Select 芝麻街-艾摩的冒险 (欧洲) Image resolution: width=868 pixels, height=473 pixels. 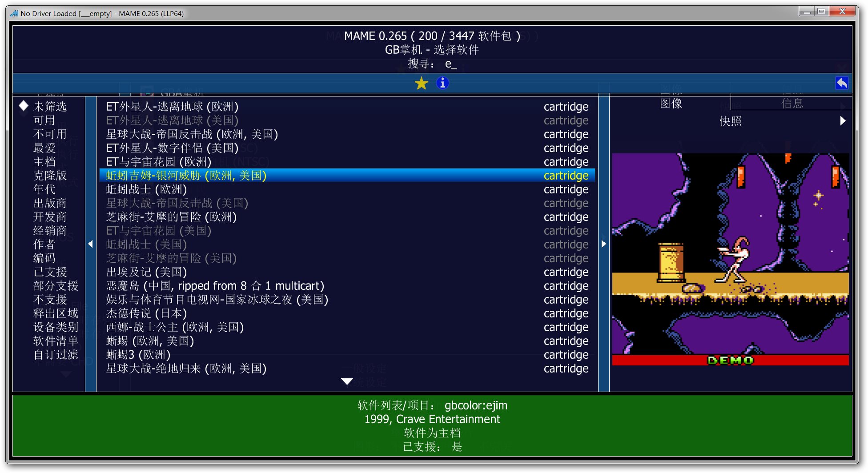(x=347, y=217)
